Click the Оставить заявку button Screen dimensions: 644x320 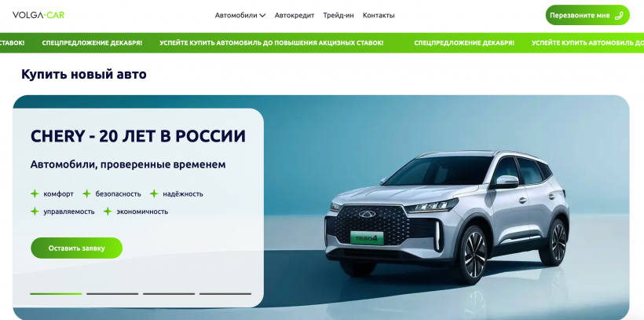pyautogui.click(x=76, y=248)
